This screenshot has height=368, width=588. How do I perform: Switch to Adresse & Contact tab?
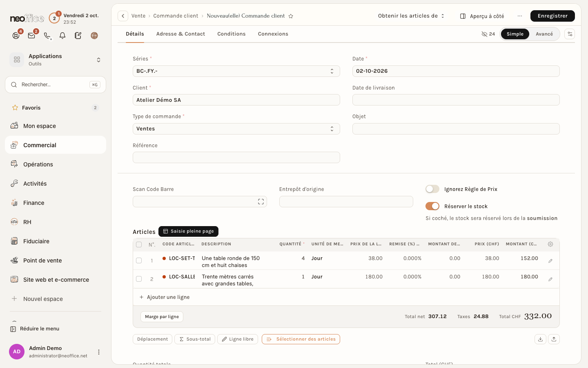tap(180, 34)
